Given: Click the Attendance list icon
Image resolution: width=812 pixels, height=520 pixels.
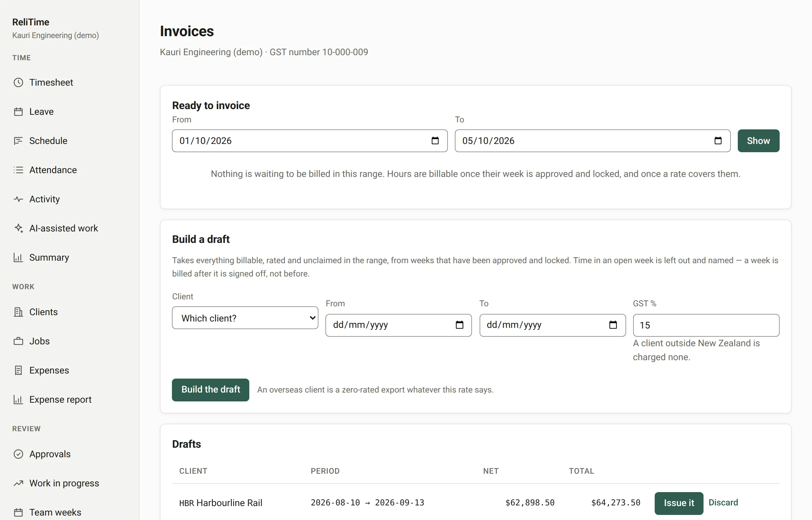Looking at the screenshot, I should click(18, 170).
